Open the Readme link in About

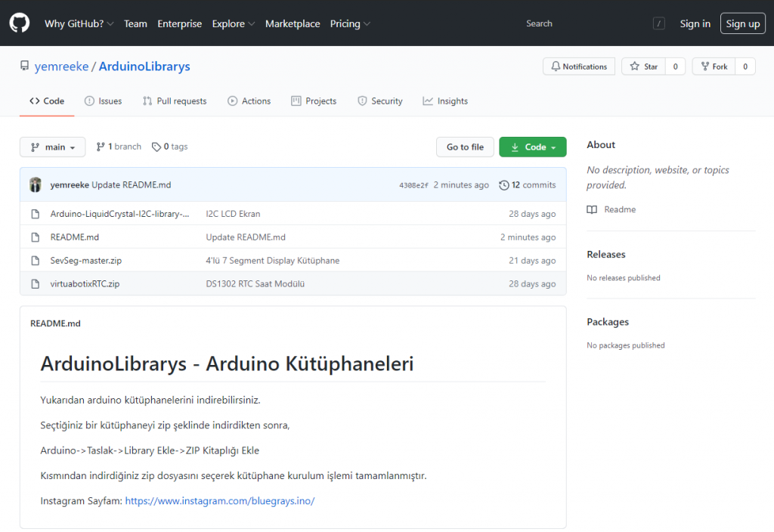click(620, 209)
